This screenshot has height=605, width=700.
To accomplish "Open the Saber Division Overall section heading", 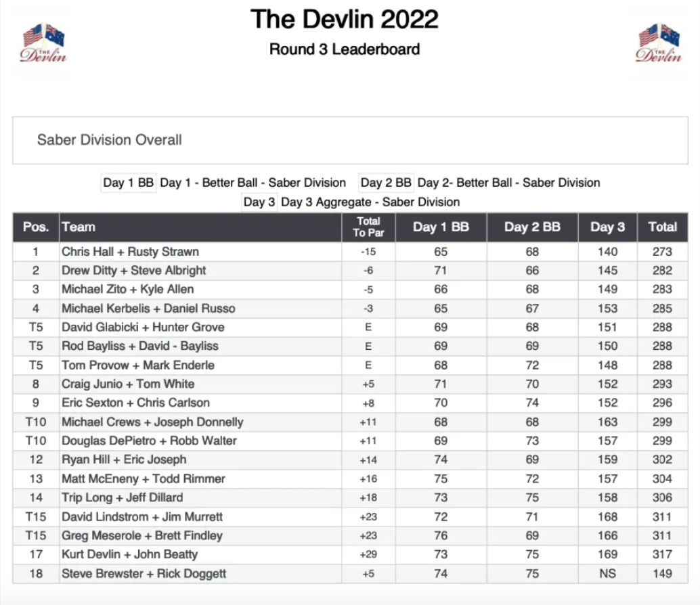I will point(110,140).
